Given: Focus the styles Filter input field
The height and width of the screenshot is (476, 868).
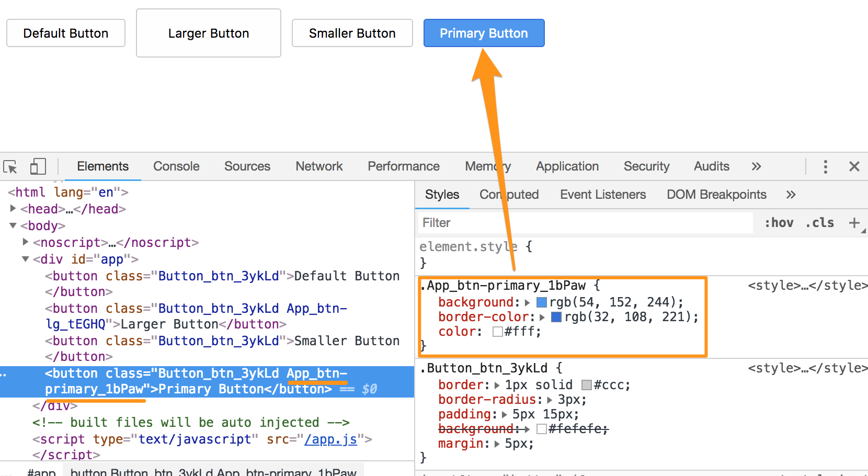Looking at the screenshot, I should coord(586,223).
